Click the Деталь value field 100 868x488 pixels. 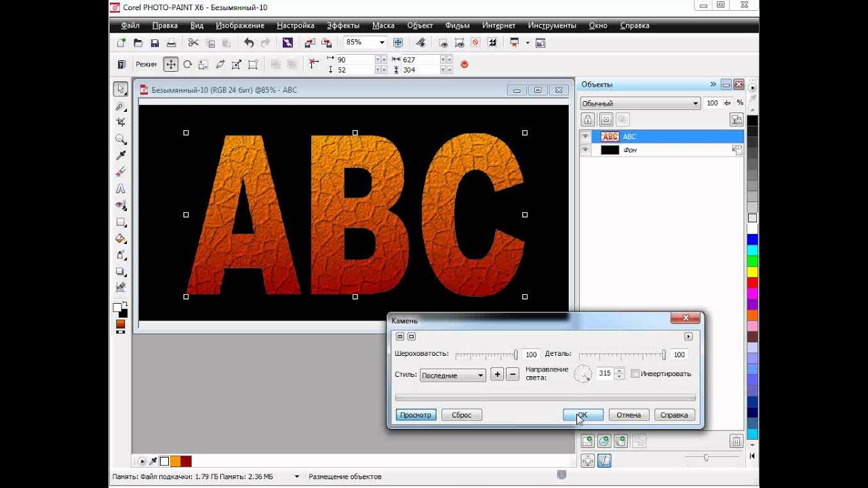click(679, 354)
